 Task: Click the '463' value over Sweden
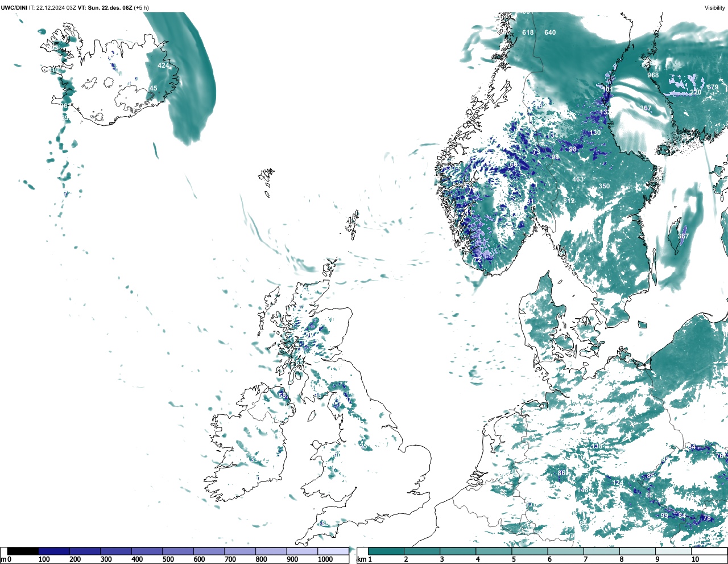pyautogui.click(x=578, y=179)
